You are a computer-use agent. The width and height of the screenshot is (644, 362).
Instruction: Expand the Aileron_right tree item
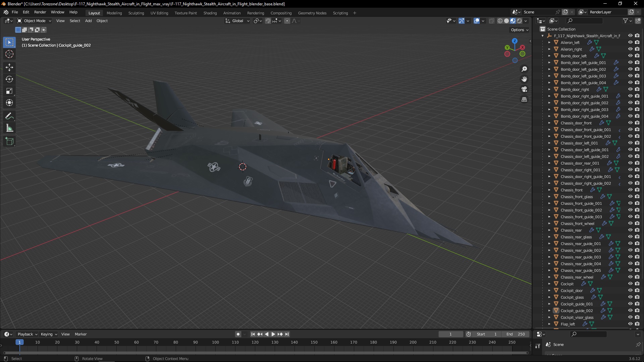(x=549, y=49)
